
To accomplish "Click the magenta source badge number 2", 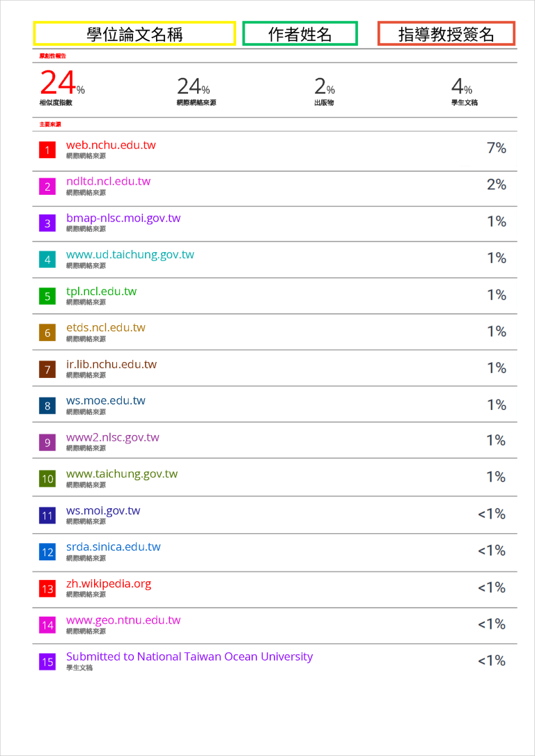I will (x=47, y=187).
